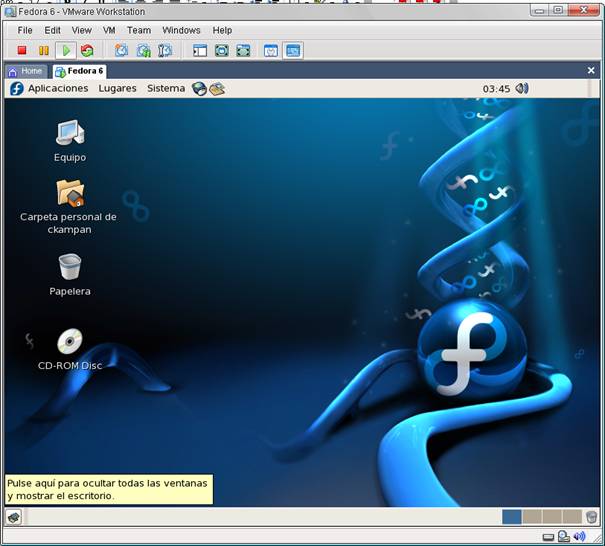Screen dimensions: 605x546
Task: Click the VMware sound status icon
Action: (x=579, y=536)
